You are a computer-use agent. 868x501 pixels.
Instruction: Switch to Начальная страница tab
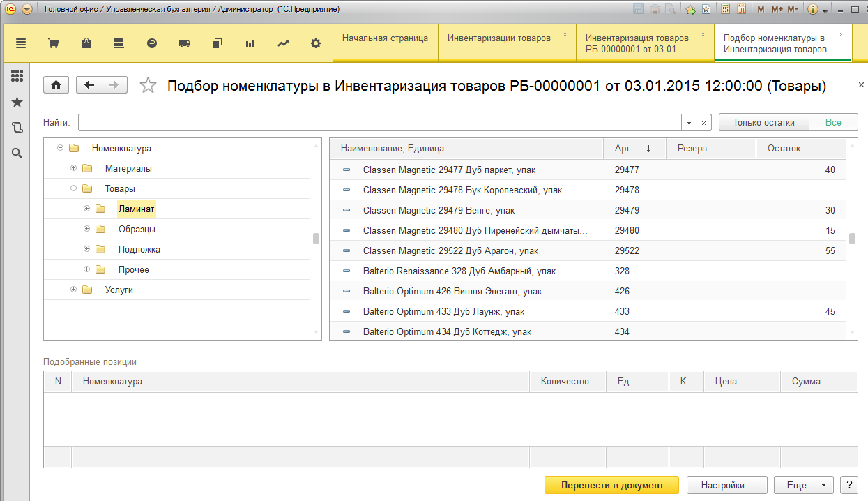pos(385,43)
